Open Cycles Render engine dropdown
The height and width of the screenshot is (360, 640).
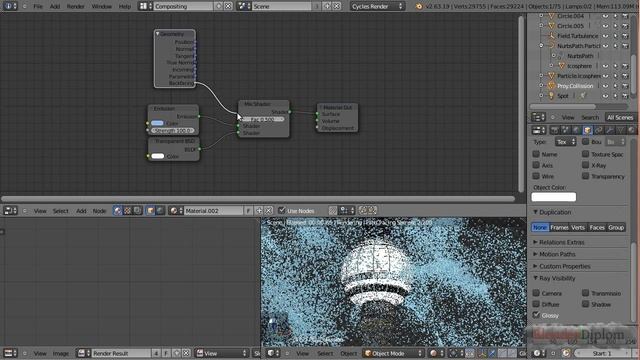377,6
